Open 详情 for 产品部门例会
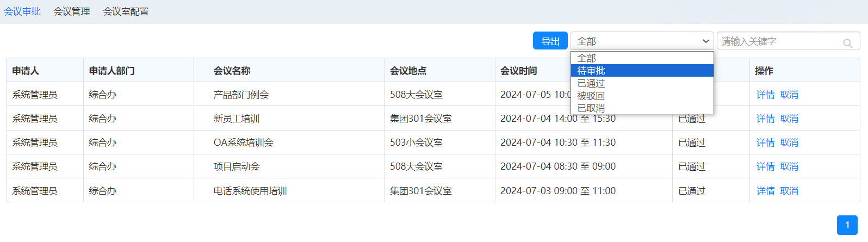 tap(765, 95)
